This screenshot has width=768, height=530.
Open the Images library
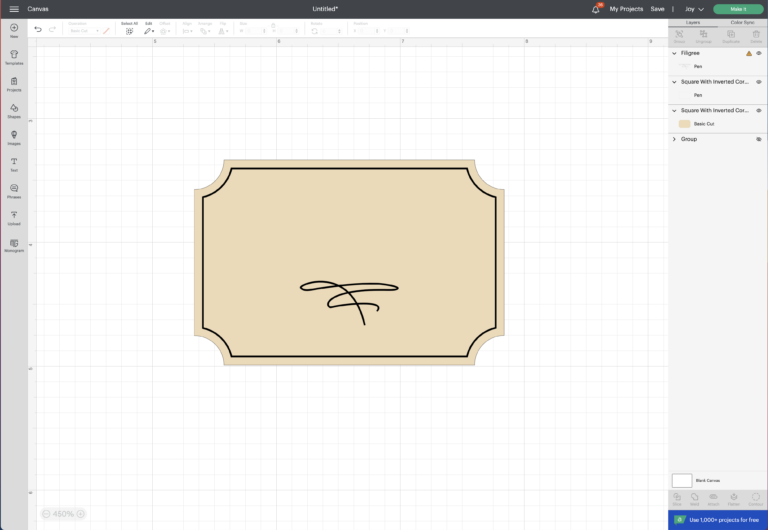click(14, 137)
